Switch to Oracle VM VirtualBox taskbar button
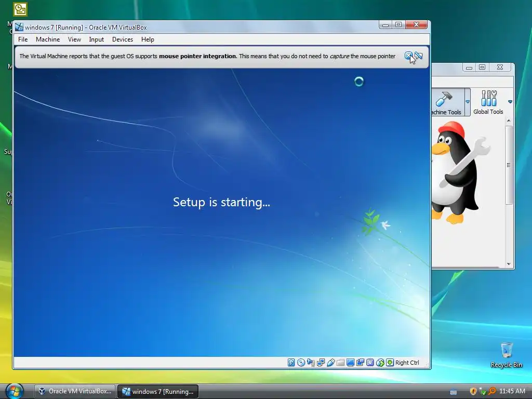Viewport: 532px width, 399px height. (x=75, y=391)
